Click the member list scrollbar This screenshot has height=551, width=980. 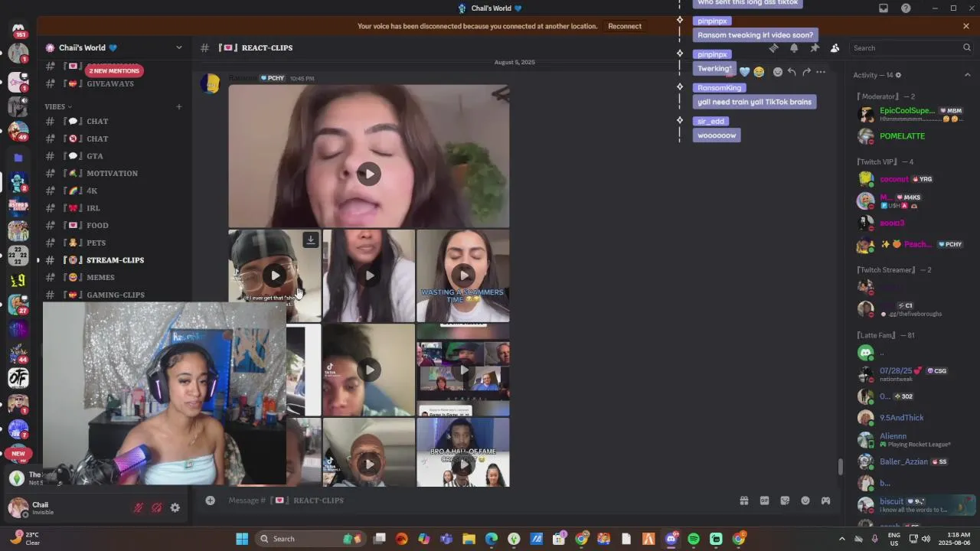tap(841, 466)
